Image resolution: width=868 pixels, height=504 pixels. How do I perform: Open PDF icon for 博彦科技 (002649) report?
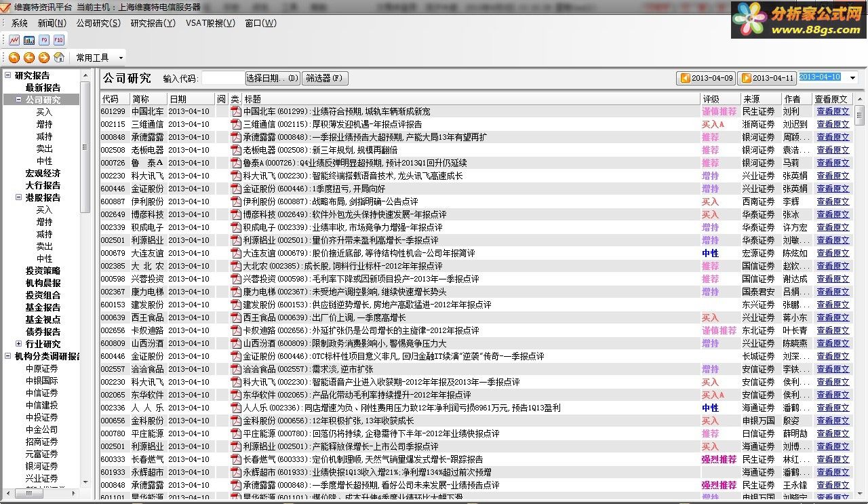pos(237,214)
